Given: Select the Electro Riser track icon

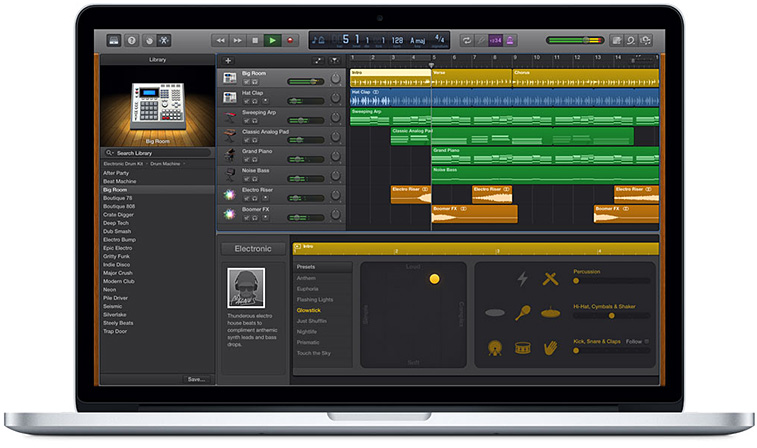Looking at the screenshot, I should [x=230, y=195].
